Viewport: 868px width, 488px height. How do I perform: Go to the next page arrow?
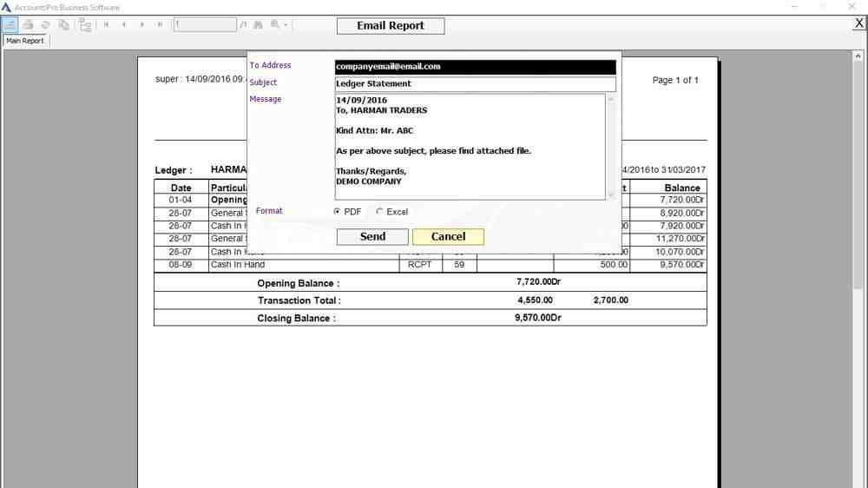[142, 25]
